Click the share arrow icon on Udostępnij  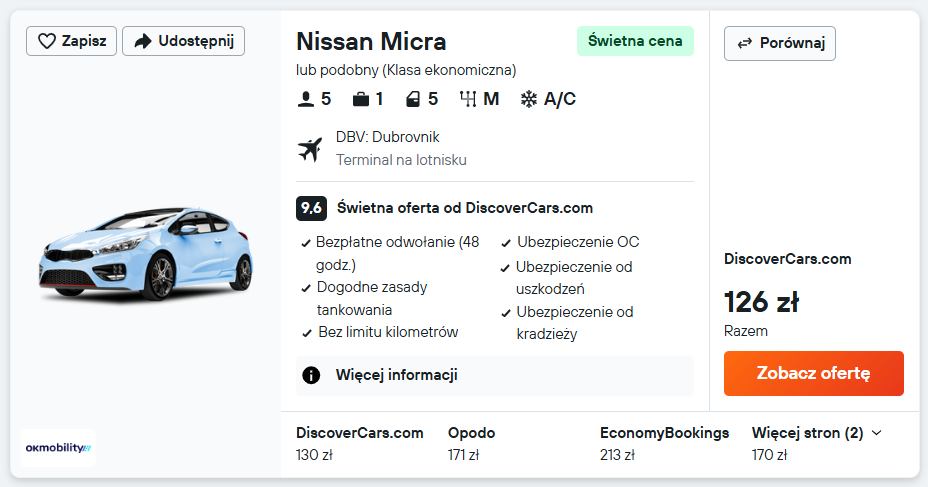tap(142, 41)
